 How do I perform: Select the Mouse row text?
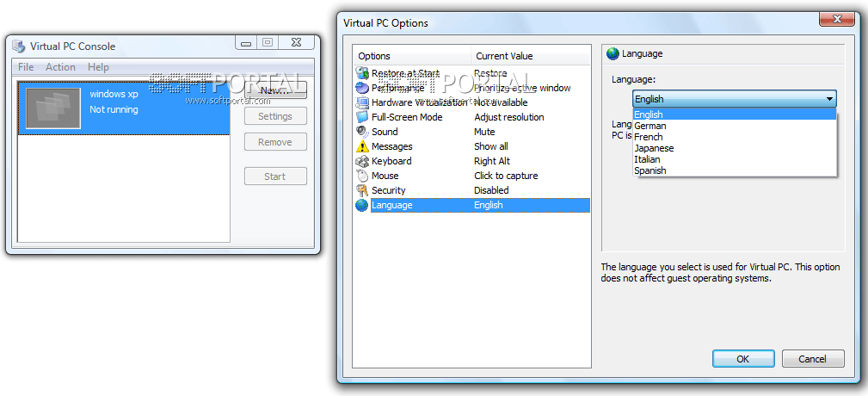point(385,176)
